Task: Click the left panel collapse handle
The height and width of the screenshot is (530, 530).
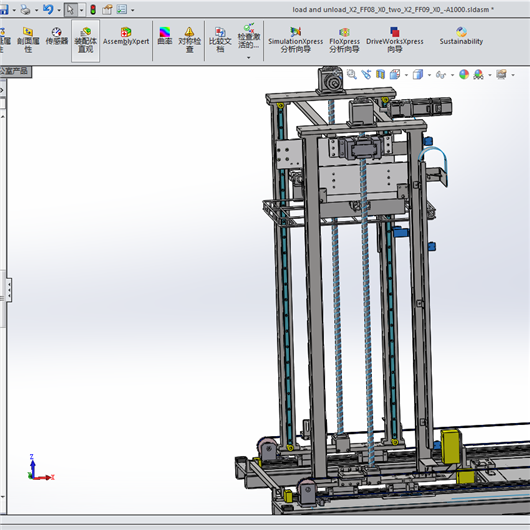Action: click(9, 290)
